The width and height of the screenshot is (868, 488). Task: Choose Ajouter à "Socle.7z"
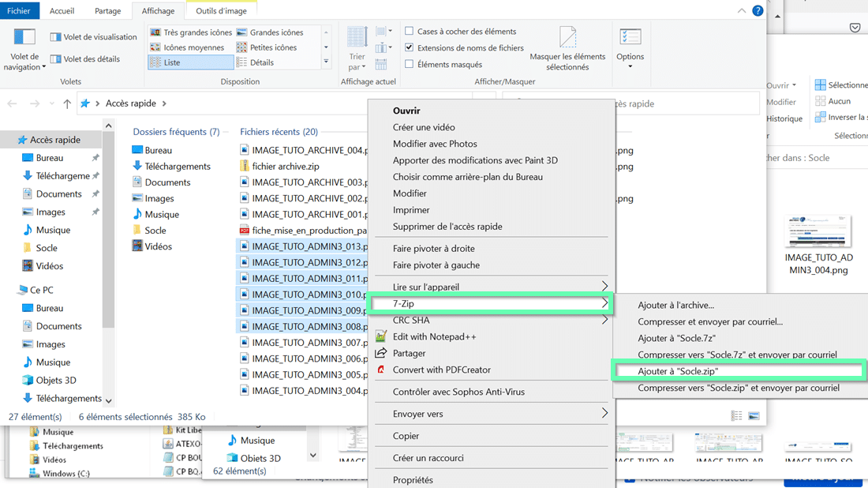click(x=676, y=339)
